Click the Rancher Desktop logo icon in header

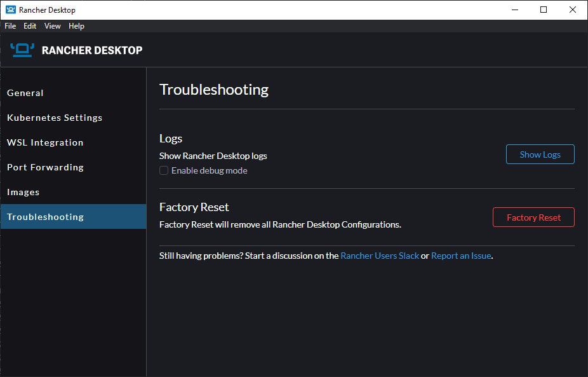[x=22, y=50]
